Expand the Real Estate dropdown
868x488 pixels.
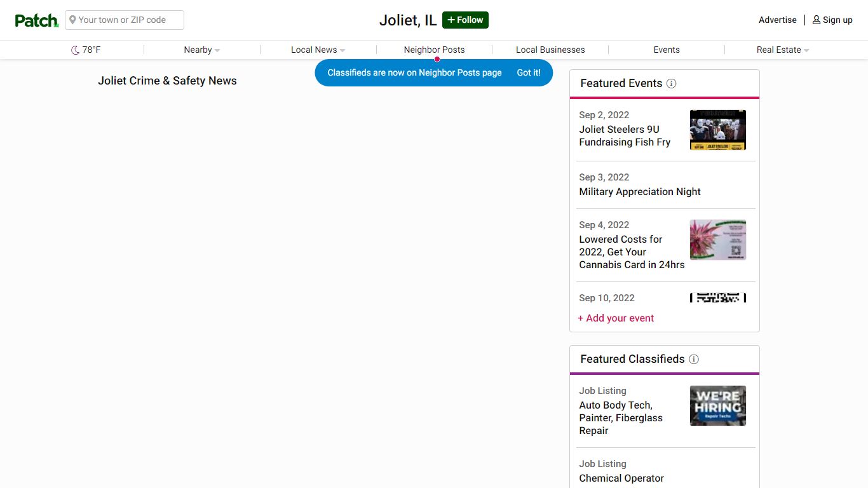783,50
